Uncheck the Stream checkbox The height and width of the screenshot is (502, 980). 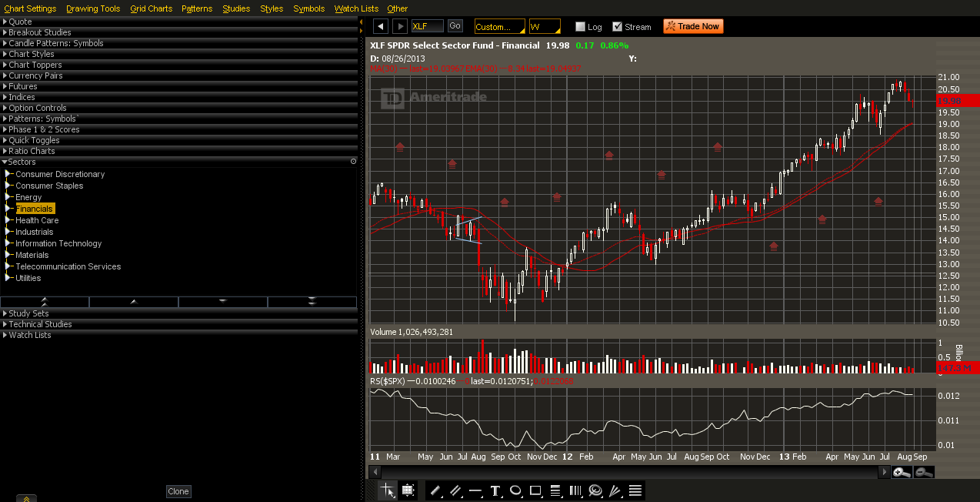617,27
